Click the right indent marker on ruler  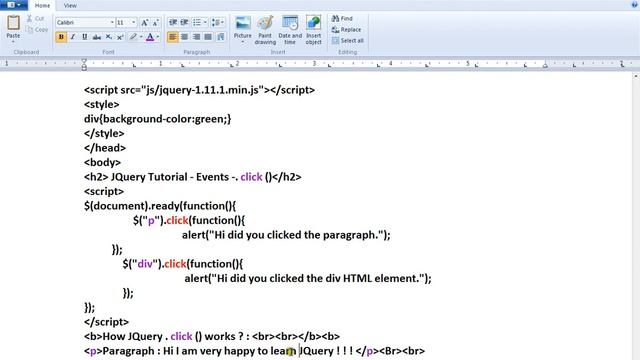tap(545, 65)
